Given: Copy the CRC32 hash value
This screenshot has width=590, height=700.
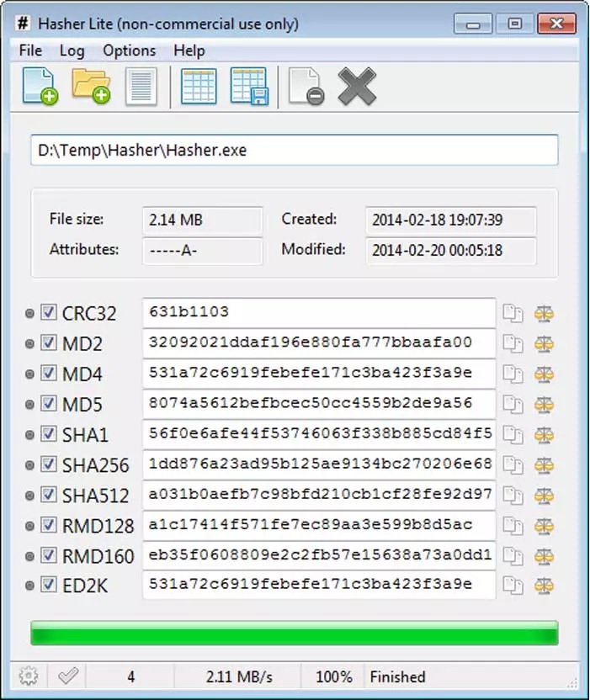Looking at the screenshot, I should click(513, 313).
